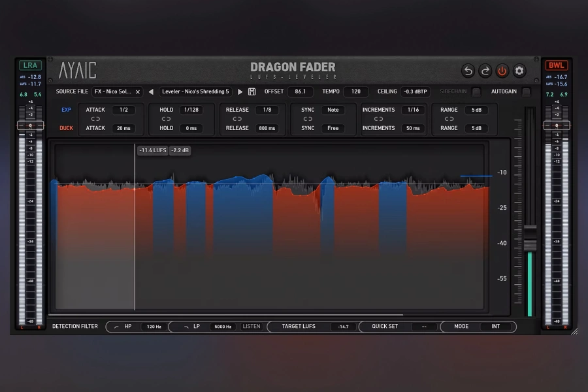The width and height of the screenshot is (588, 392).
Task: Click the -2.2 dB readout tag
Action: (180, 150)
